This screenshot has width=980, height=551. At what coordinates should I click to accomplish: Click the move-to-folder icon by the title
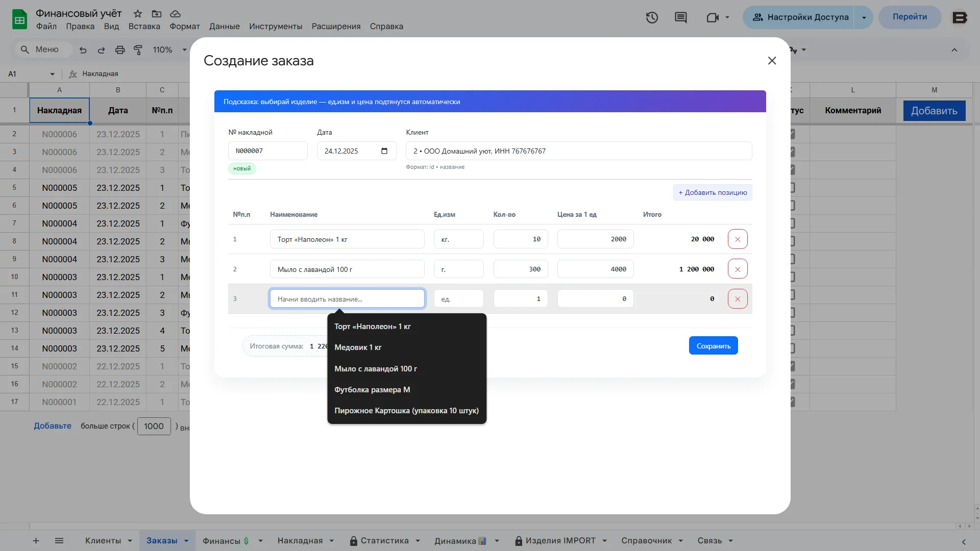coord(157,14)
